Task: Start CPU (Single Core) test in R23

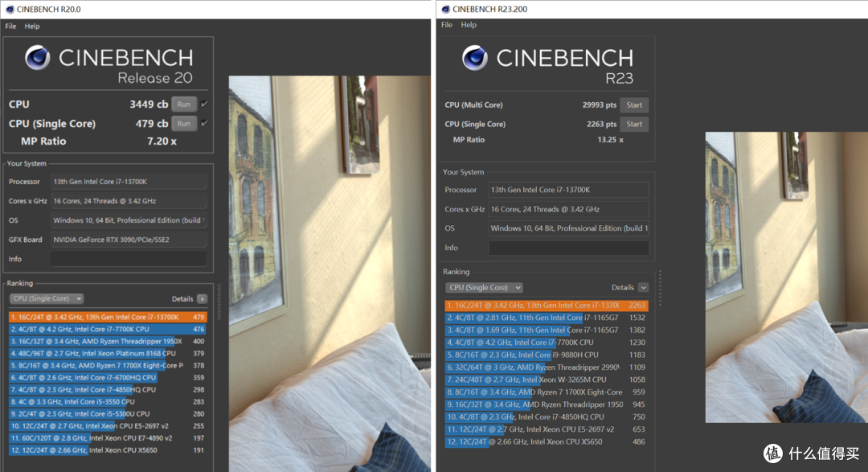Action: click(634, 124)
